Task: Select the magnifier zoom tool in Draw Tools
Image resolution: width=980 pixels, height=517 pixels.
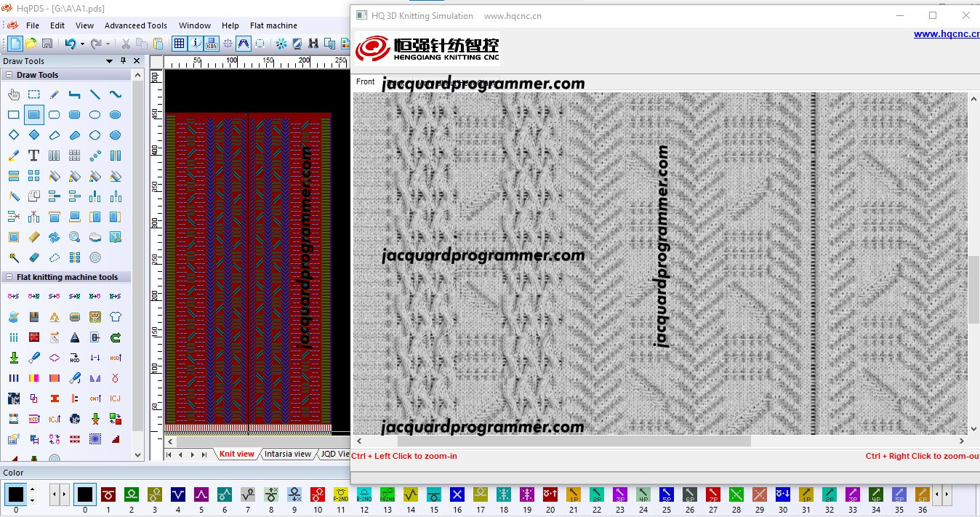Action: tap(75, 237)
